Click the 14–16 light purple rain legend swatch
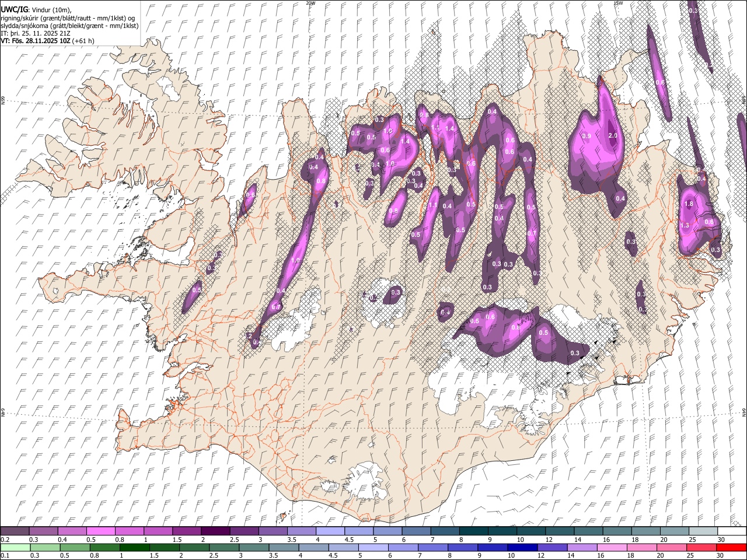 coord(582,548)
